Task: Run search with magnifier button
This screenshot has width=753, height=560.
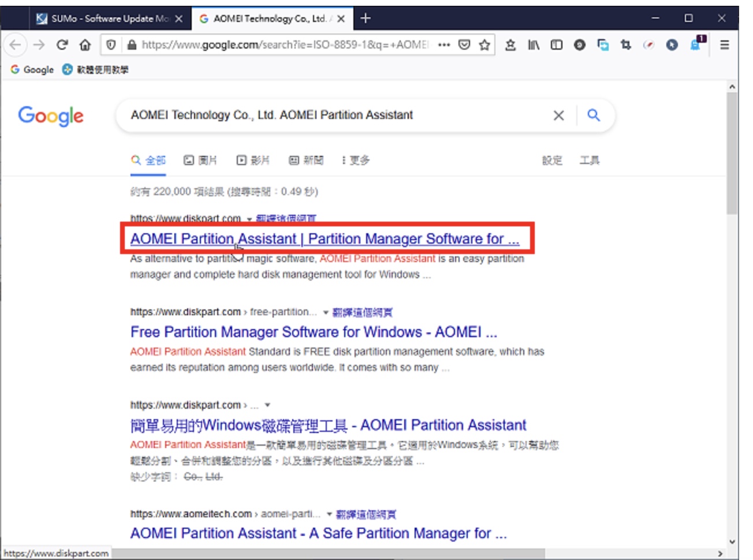Action: (594, 115)
